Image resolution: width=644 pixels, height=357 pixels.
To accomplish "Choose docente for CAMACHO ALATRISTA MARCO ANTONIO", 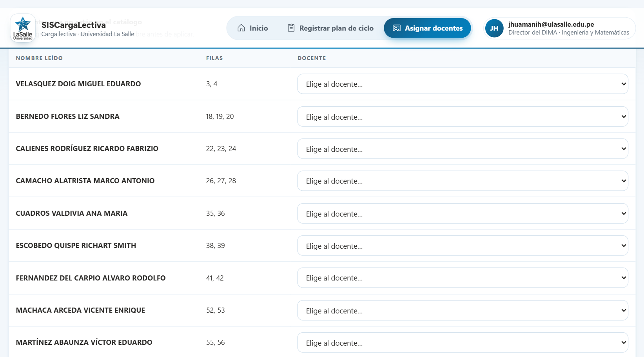I will (463, 181).
